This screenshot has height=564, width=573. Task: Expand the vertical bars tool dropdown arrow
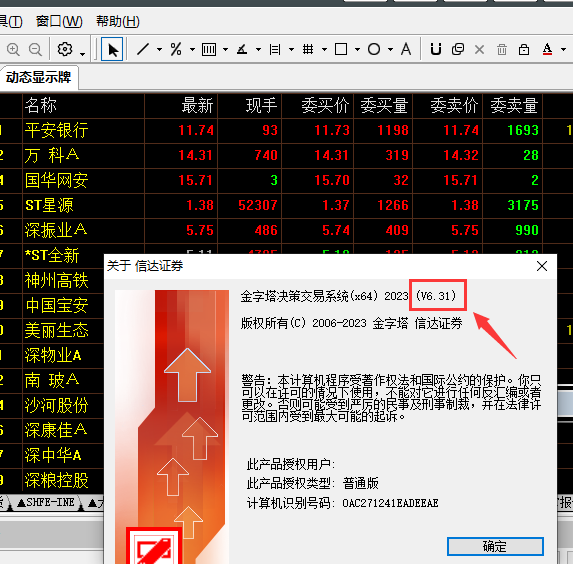pos(225,49)
